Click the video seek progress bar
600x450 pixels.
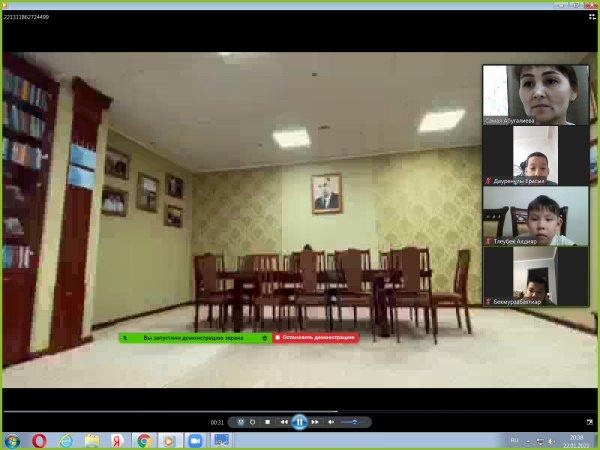click(300, 411)
